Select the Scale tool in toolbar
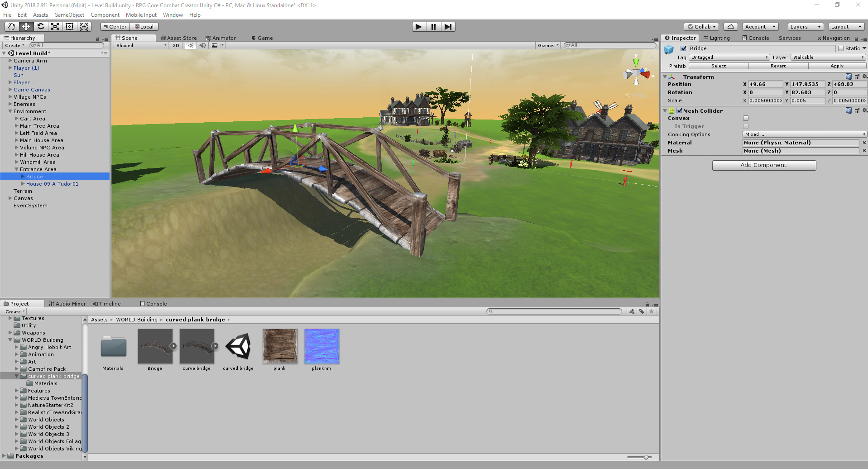This screenshot has width=868, height=469. pos(55,27)
